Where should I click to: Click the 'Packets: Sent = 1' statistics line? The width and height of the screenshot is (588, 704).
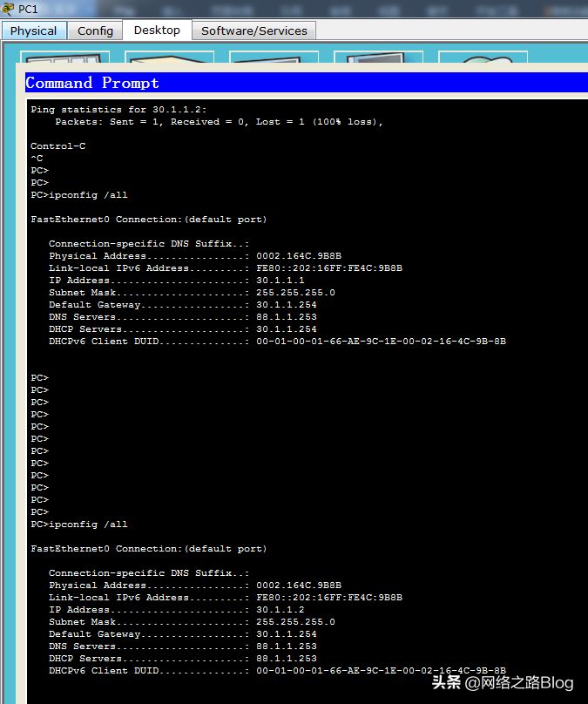(219, 122)
